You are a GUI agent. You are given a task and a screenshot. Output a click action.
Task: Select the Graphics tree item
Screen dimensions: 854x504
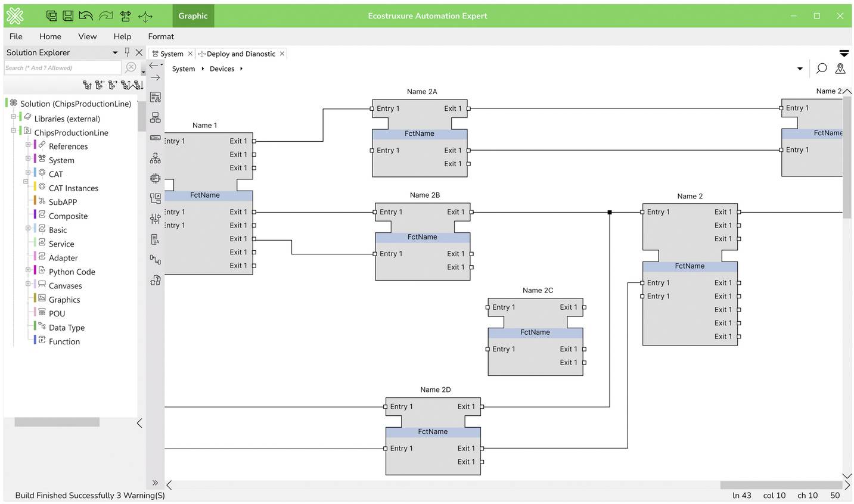[x=64, y=300]
